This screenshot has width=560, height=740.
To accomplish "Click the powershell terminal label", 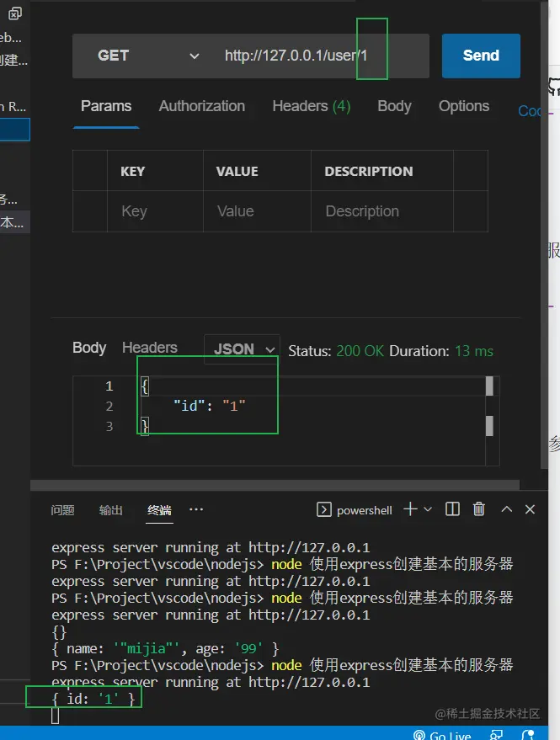I will click(364, 511).
